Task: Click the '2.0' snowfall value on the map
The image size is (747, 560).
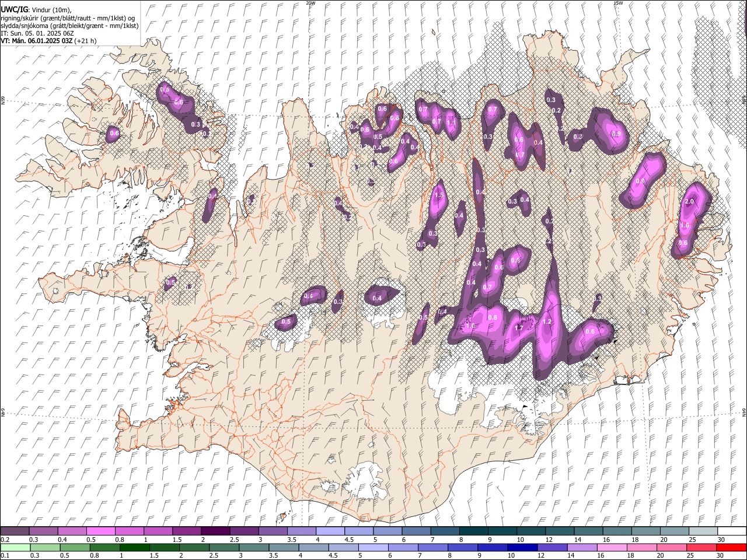Action: coord(689,202)
